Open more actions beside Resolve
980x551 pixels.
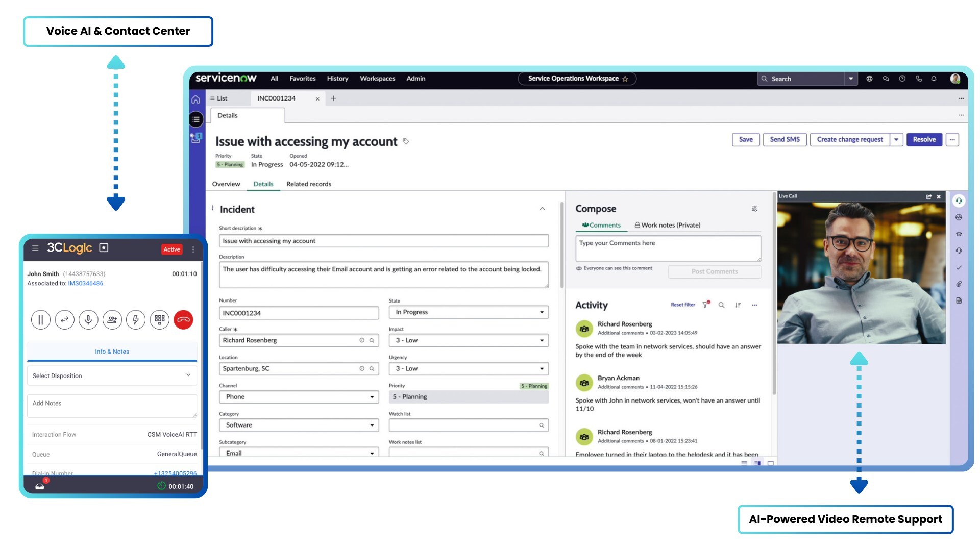tap(952, 140)
